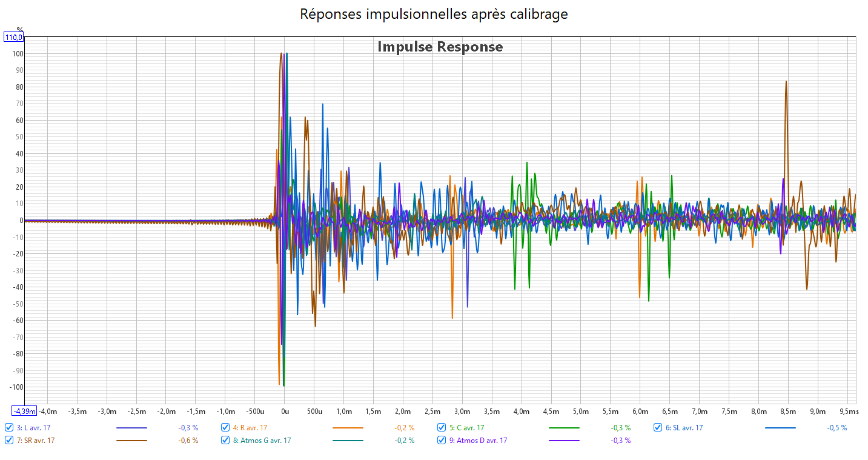
Task: Click the blue-violet line swatch for L trace
Action: tap(131, 428)
